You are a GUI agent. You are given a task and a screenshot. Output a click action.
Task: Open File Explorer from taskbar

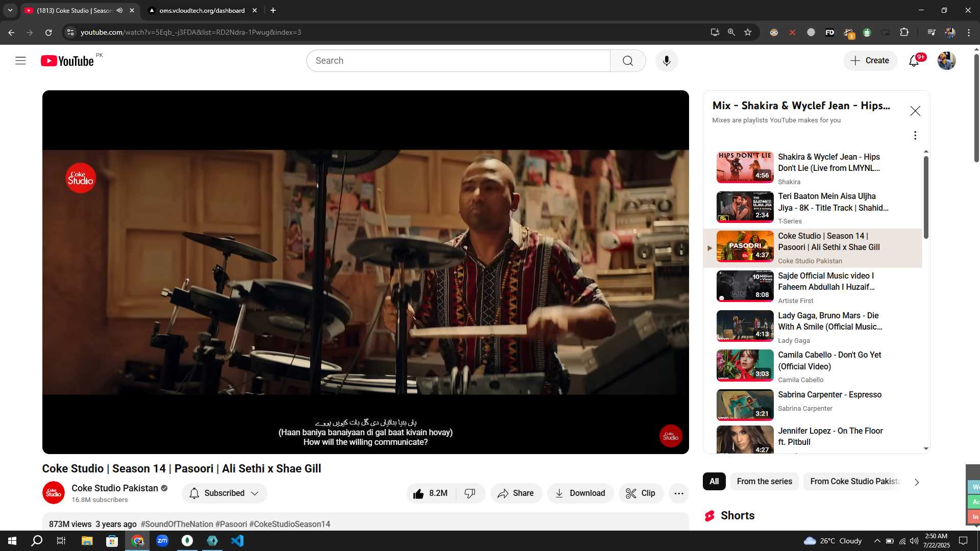(x=87, y=541)
